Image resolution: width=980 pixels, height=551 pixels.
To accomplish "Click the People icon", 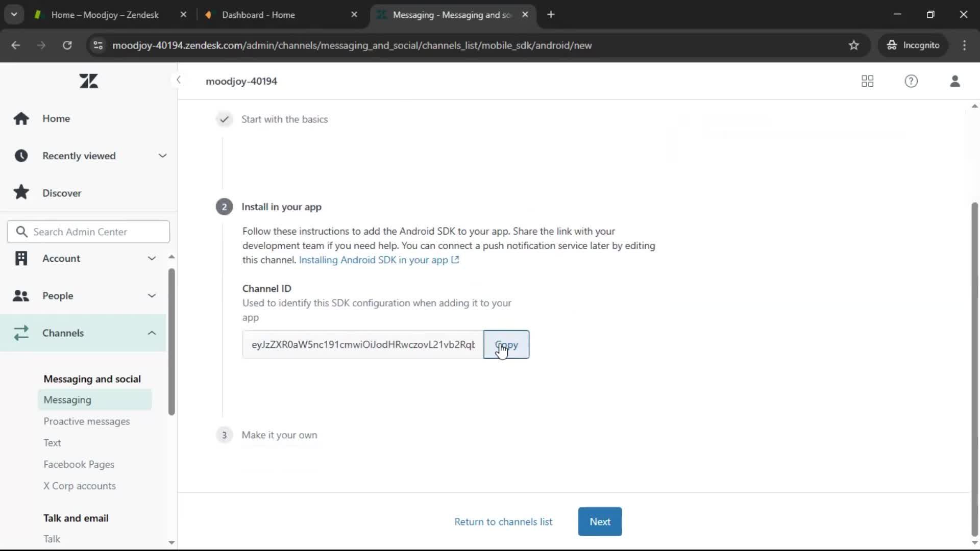I will point(21,295).
